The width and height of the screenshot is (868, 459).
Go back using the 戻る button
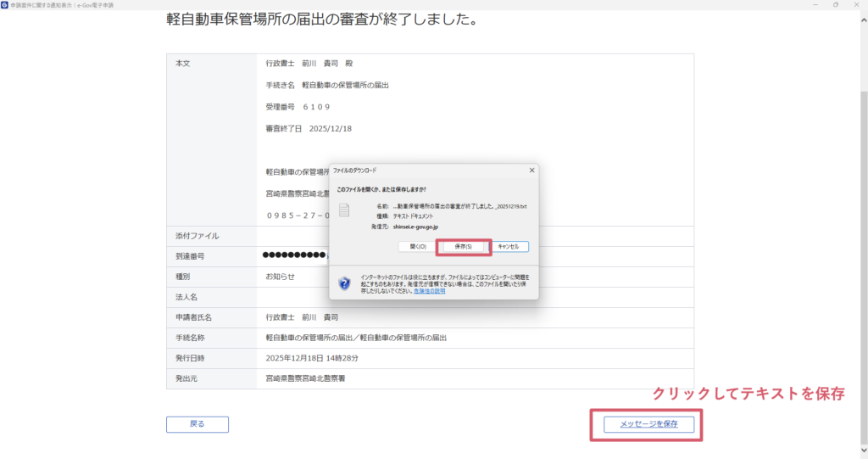[x=197, y=423]
